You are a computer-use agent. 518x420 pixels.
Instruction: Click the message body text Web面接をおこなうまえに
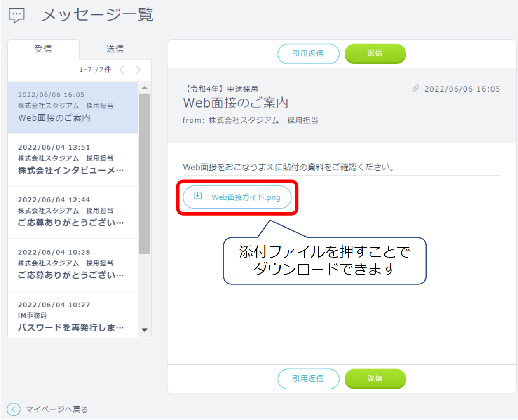[x=289, y=167]
